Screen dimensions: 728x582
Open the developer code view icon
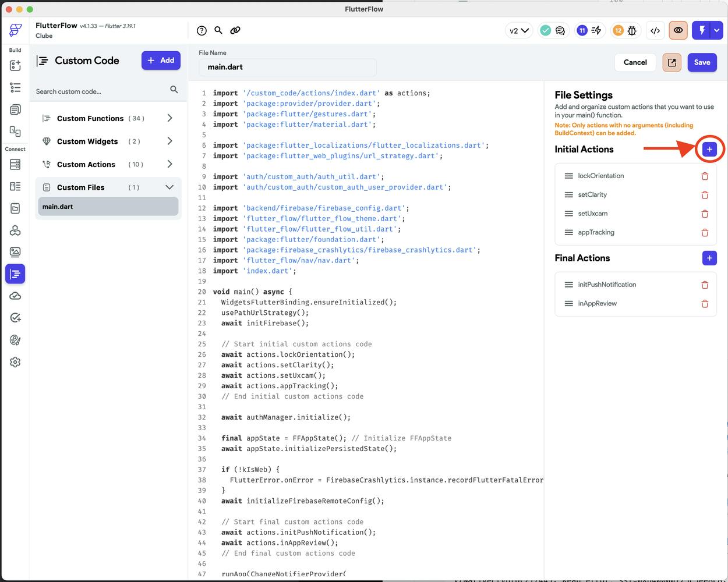click(x=655, y=31)
